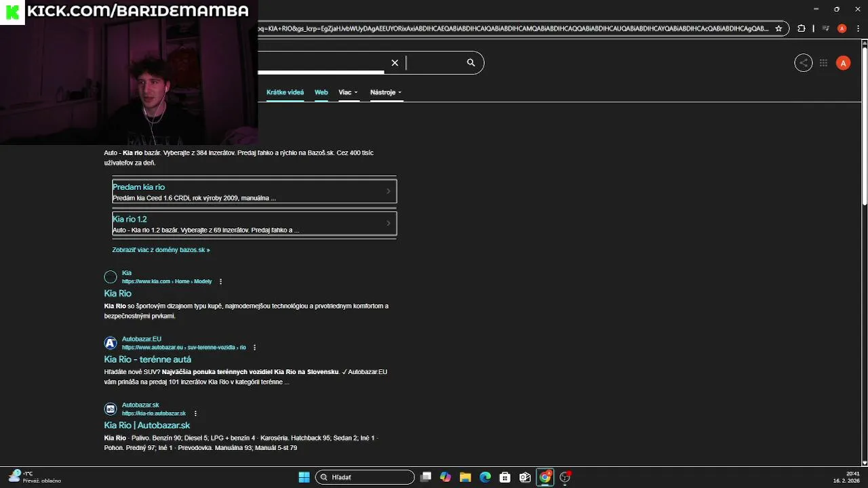868x488 pixels.
Task: Click the Autobazar.sk site name text
Action: 140,405
